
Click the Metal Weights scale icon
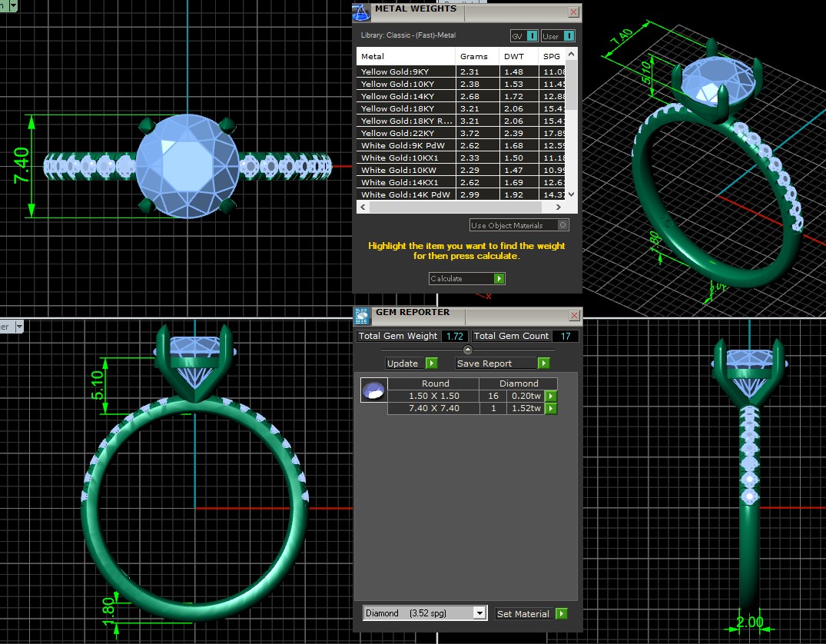point(361,12)
